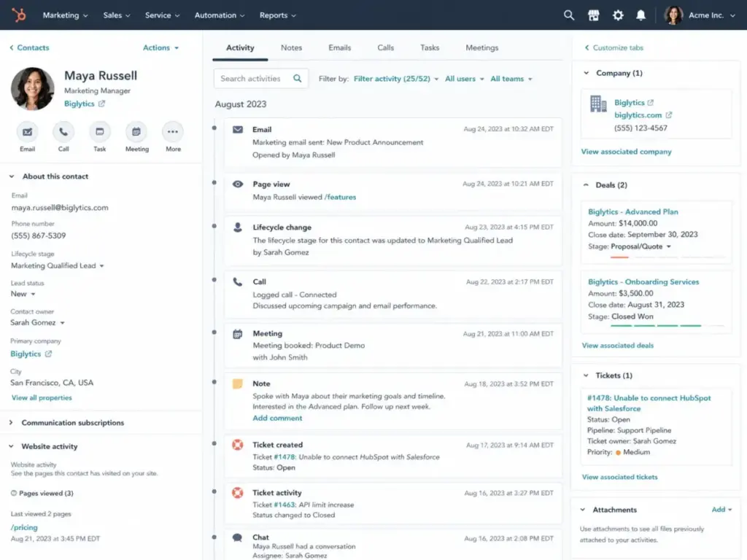The image size is (747, 560).
Task: Click the HubSpot sprocket logo
Action: 19,15
